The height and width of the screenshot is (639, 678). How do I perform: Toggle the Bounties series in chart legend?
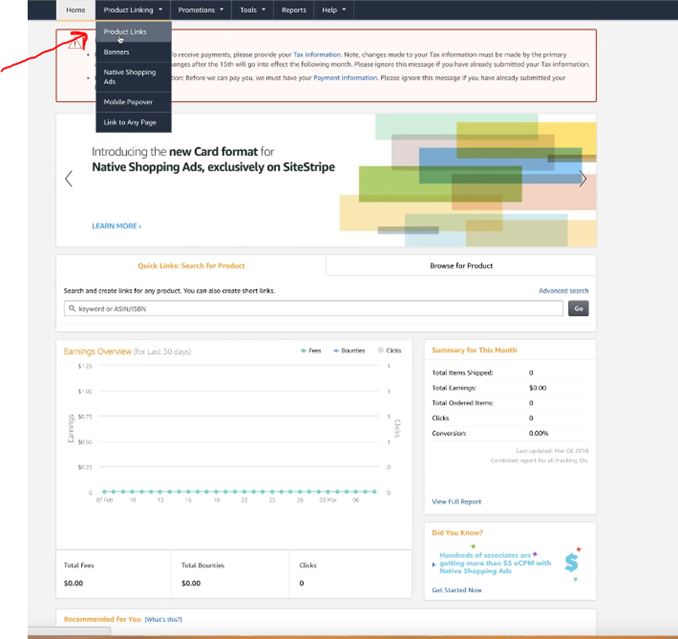click(x=349, y=351)
